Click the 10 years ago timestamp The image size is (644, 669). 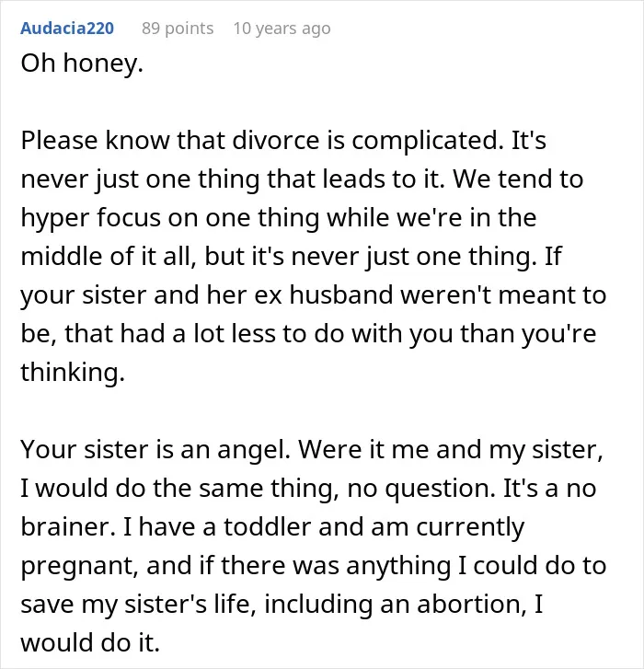282,29
